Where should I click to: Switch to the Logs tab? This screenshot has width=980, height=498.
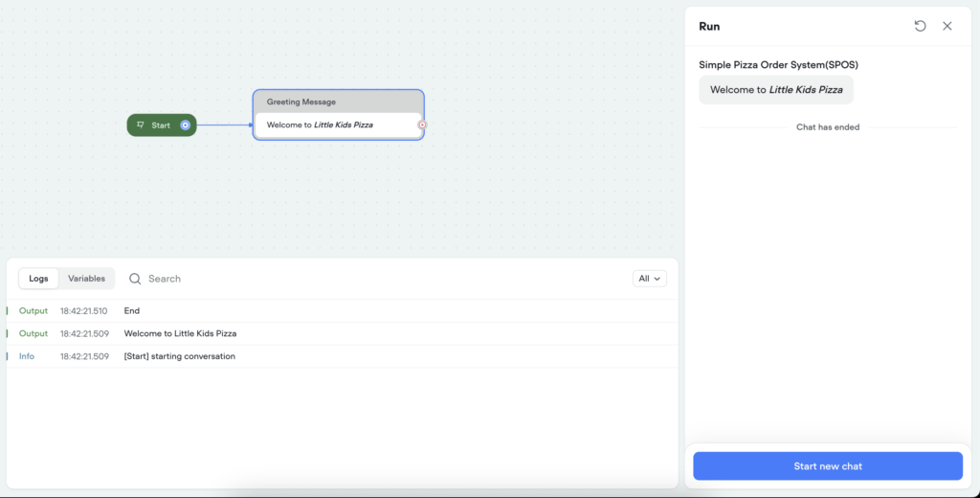coord(38,279)
